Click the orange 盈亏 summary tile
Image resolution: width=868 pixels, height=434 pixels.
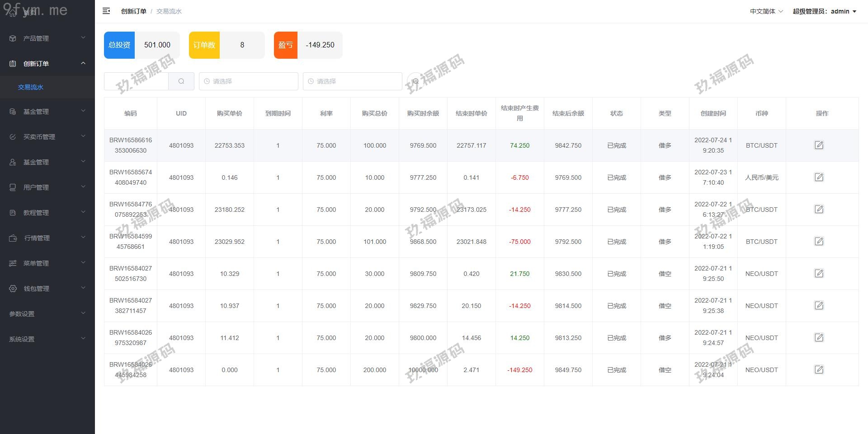point(286,45)
